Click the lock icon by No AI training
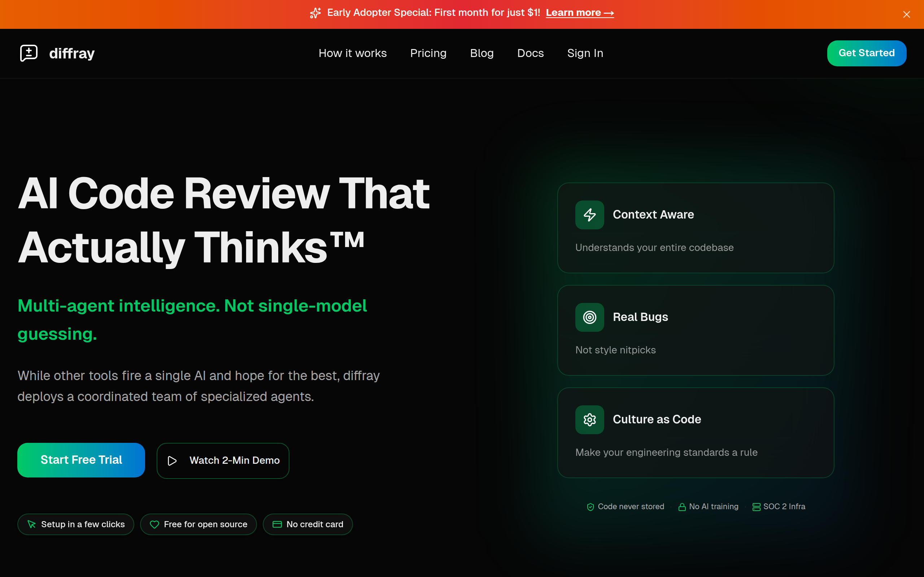The image size is (924, 577). tap(681, 507)
